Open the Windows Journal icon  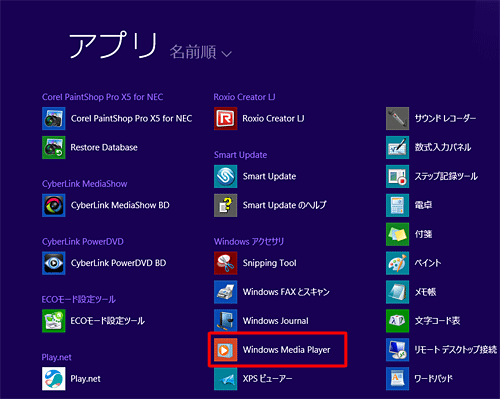(x=226, y=320)
